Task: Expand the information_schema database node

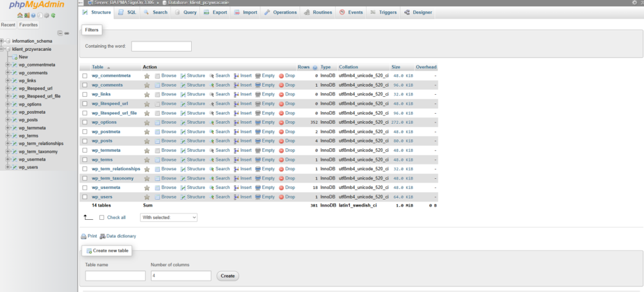Action: 3,41
